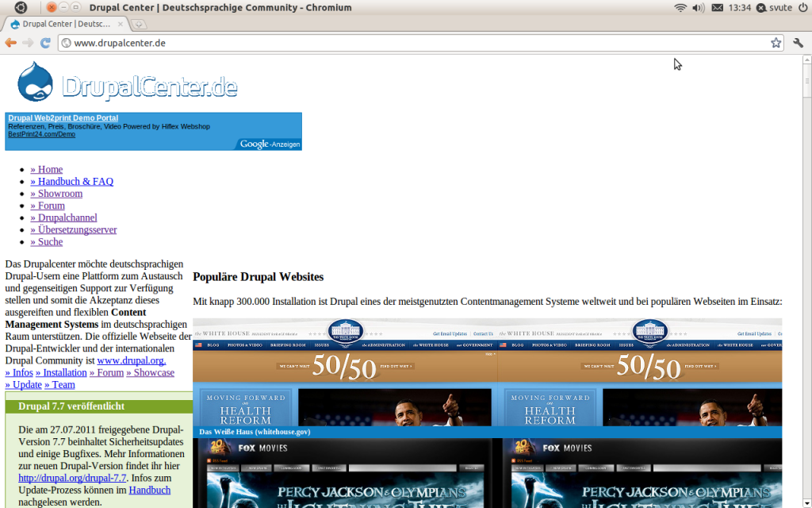Select the Drupal Center browser tab
The width and height of the screenshot is (812, 508).
point(65,24)
